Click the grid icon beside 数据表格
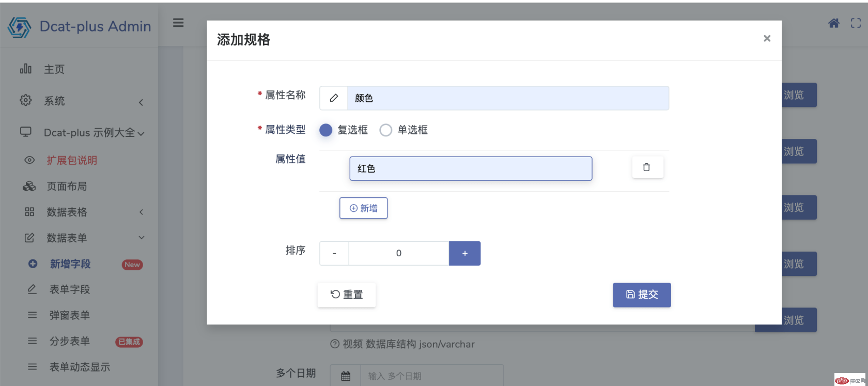 (x=29, y=212)
